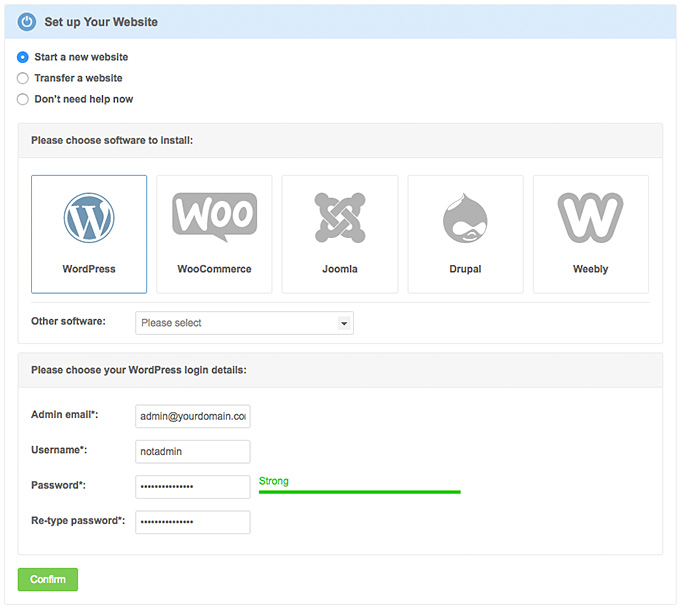This screenshot has height=609, width=680.
Task: Click the Username label
Action: coord(59,450)
